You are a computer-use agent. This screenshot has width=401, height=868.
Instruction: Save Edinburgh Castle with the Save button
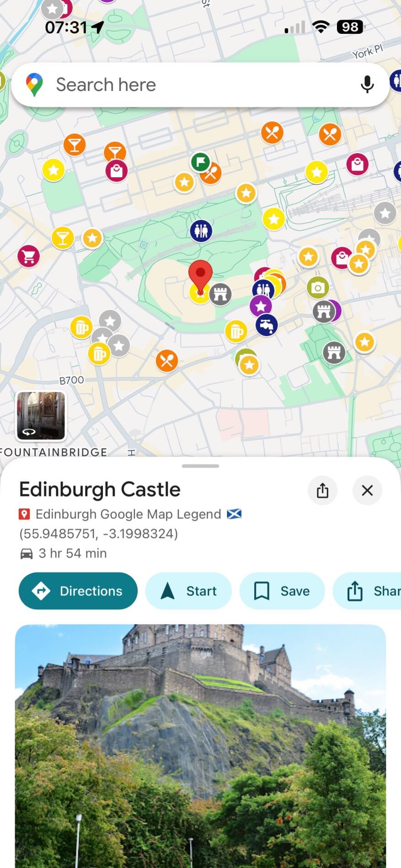tap(282, 591)
